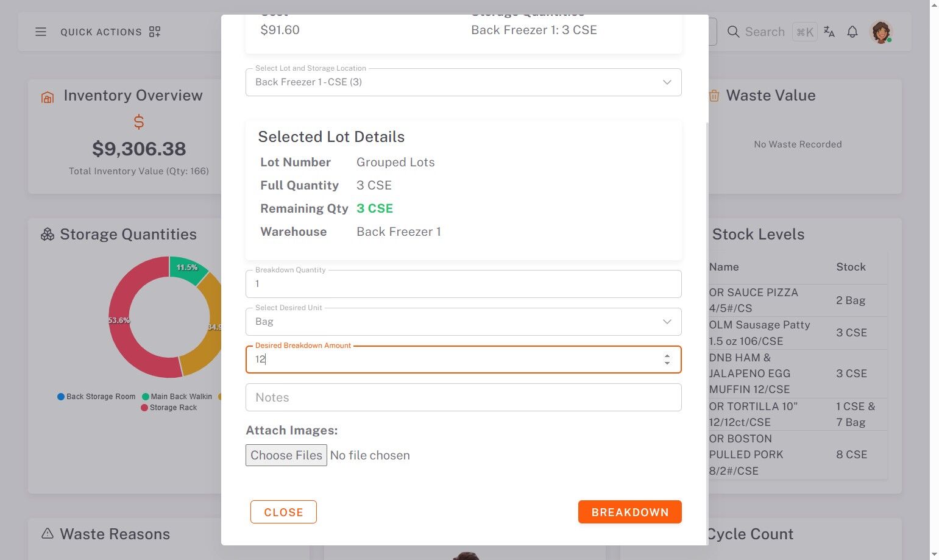939x560 pixels.
Task: Open notifications bell icon
Action: pyautogui.click(x=852, y=32)
